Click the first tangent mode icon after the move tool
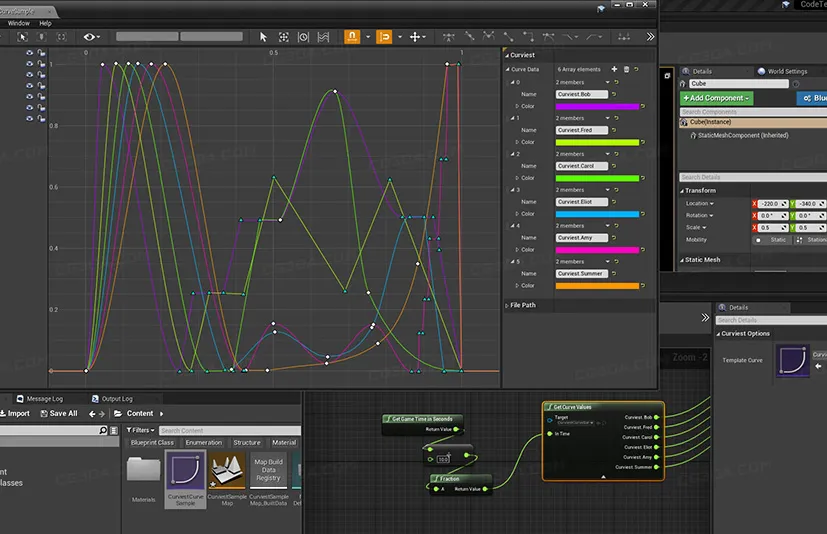 click(449, 37)
